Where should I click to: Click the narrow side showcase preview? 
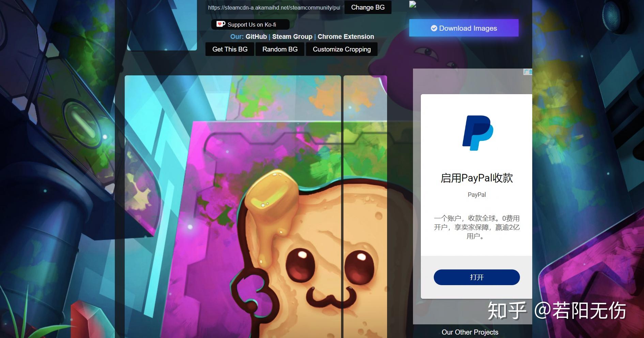(365, 207)
